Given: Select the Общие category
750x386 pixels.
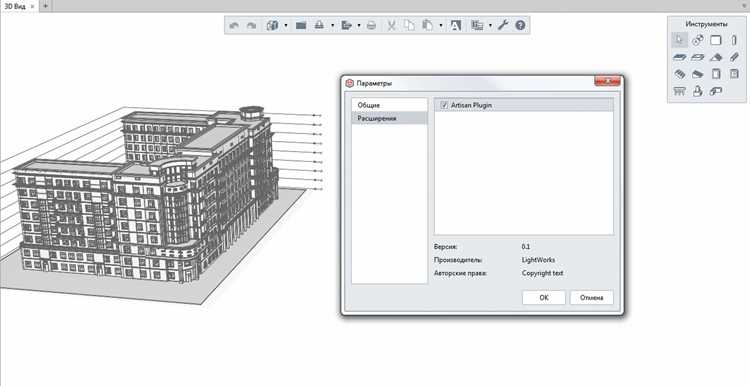Looking at the screenshot, I should click(389, 105).
